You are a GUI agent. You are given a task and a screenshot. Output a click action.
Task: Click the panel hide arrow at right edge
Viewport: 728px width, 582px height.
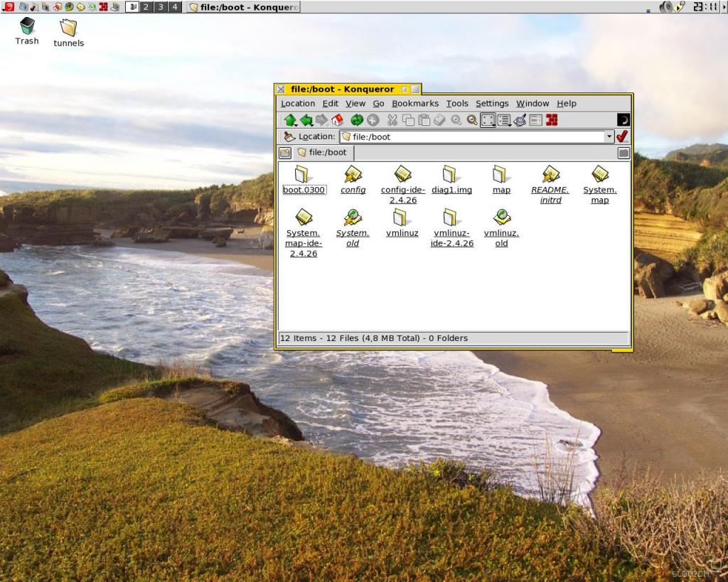pyautogui.click(x=724, y=6)
